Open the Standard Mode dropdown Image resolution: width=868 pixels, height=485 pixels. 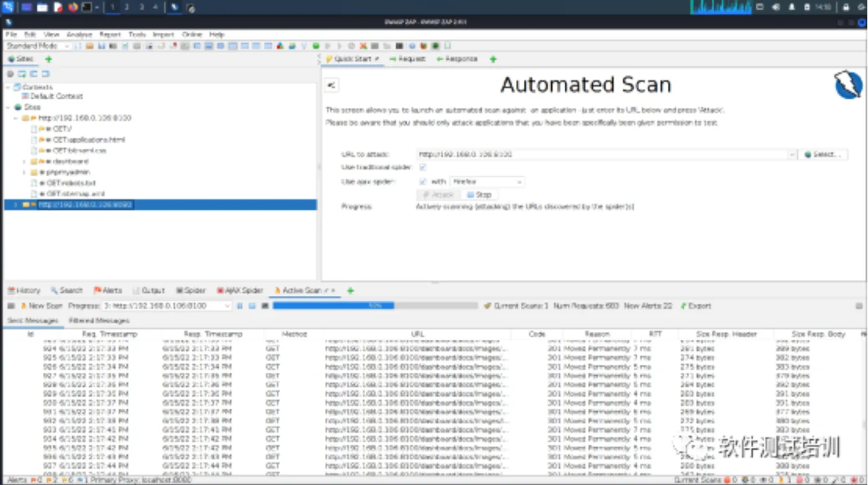click(x=37, y=46)
